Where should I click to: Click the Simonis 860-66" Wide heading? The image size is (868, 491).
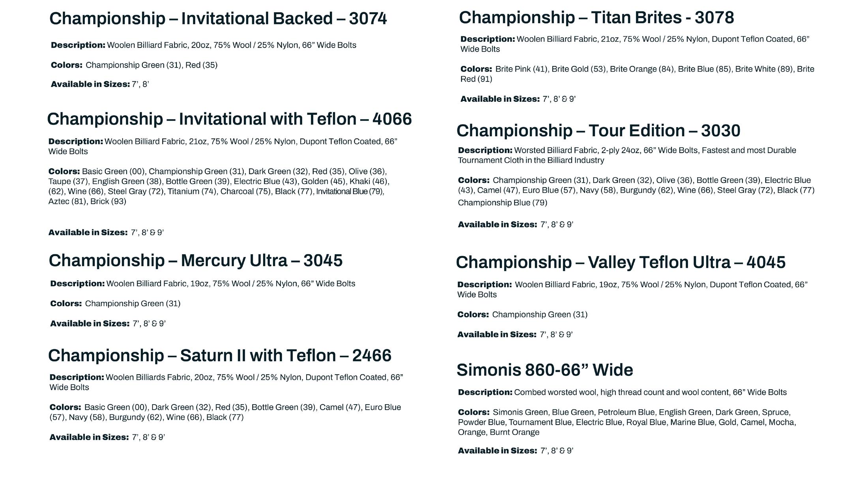544,370
